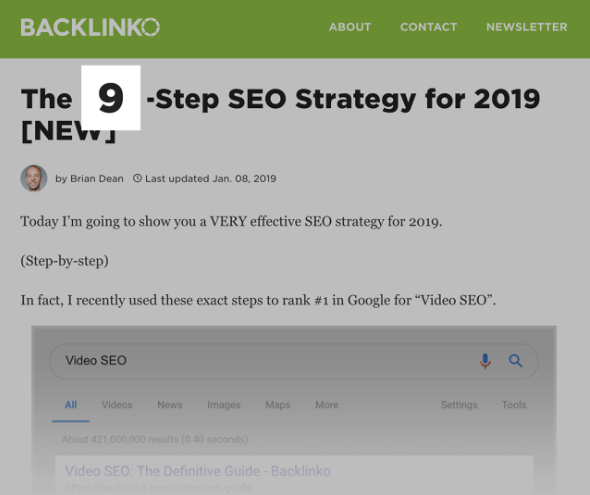The width and height of the screenshot is (590, 495).
Task: Open the search Settings menu
Action: click(x=459, y=405)
